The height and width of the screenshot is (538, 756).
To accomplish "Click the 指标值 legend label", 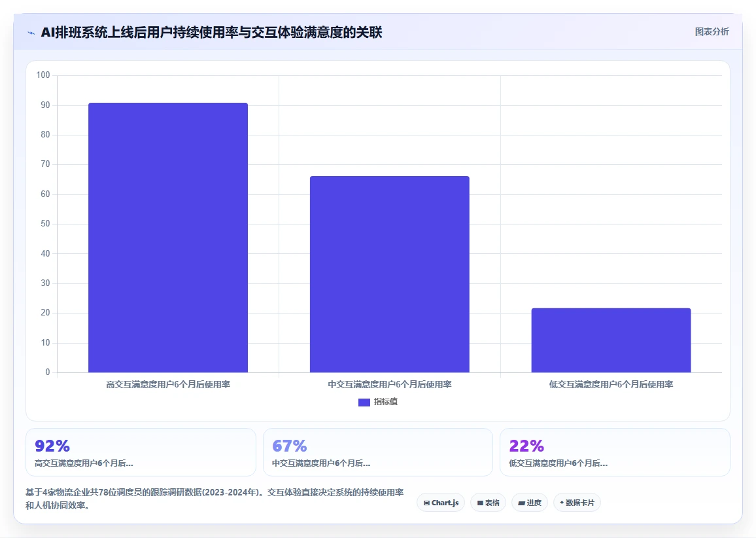I will pyautogui.click(x=386, y=402).
